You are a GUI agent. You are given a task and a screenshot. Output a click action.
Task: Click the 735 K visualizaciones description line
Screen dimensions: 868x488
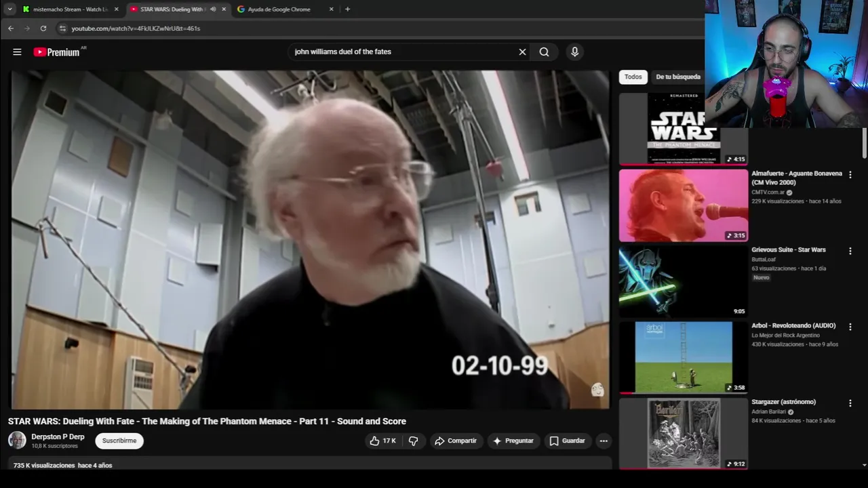coord(62,466)
